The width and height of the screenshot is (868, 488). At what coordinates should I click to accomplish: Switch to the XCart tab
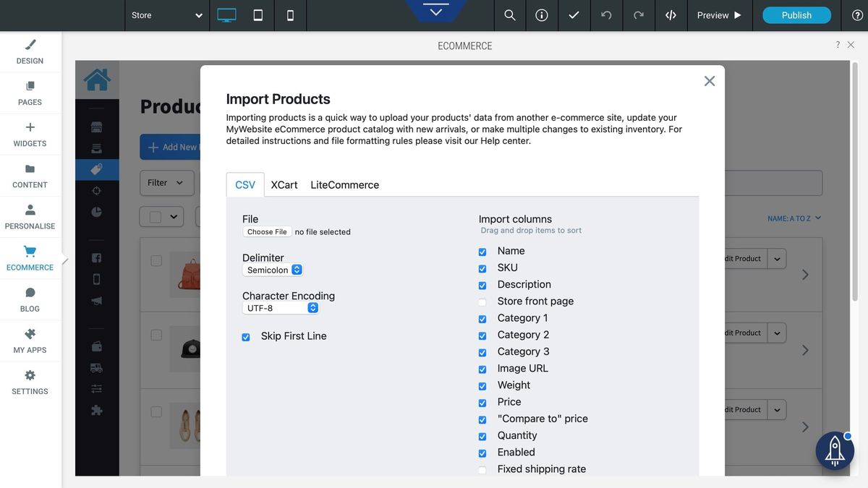point(284,185)
